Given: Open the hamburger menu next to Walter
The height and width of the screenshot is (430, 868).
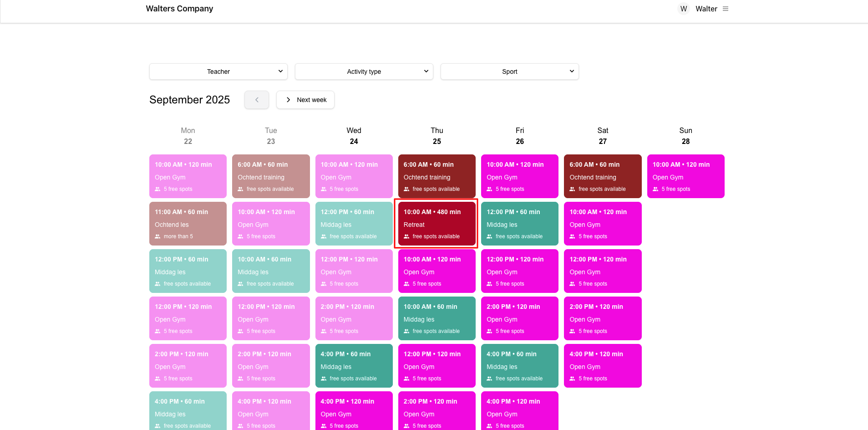Looking at the screenshot, I should click(726, 9).
